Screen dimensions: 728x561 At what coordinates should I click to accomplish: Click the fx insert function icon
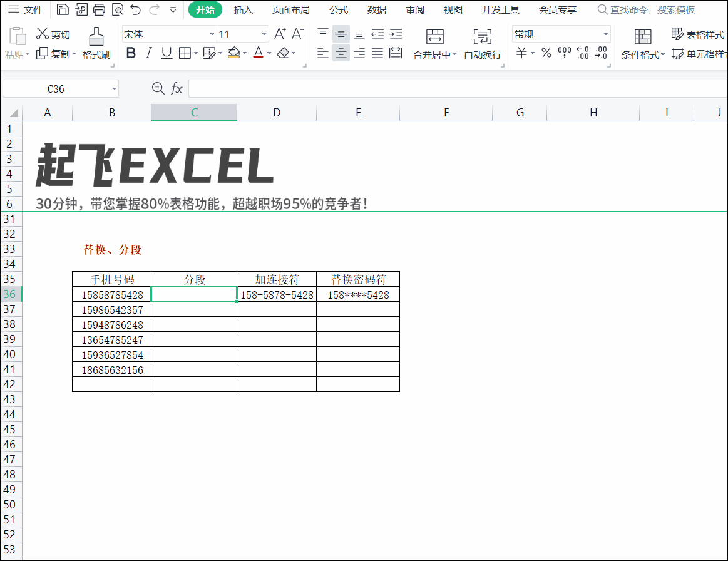(x=177, y=88)
